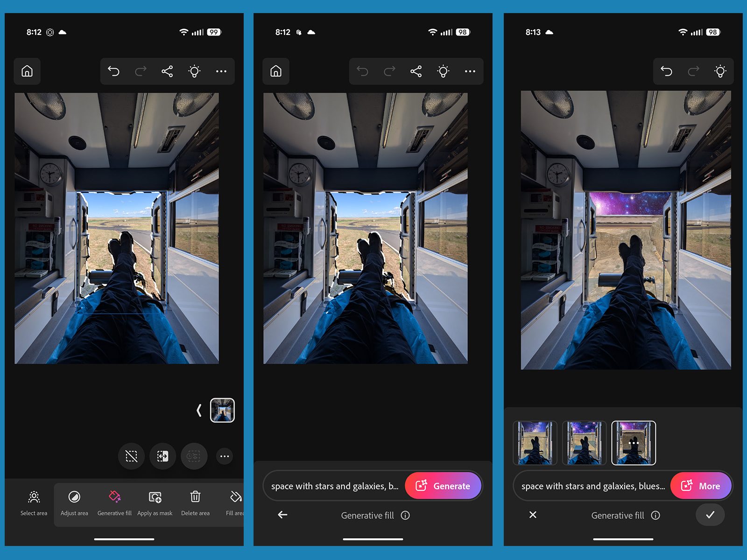747x560 pixels.
Task: Tap the share icon in the middle phone screen
Action: pyautogui.click(x=416, y=71)
